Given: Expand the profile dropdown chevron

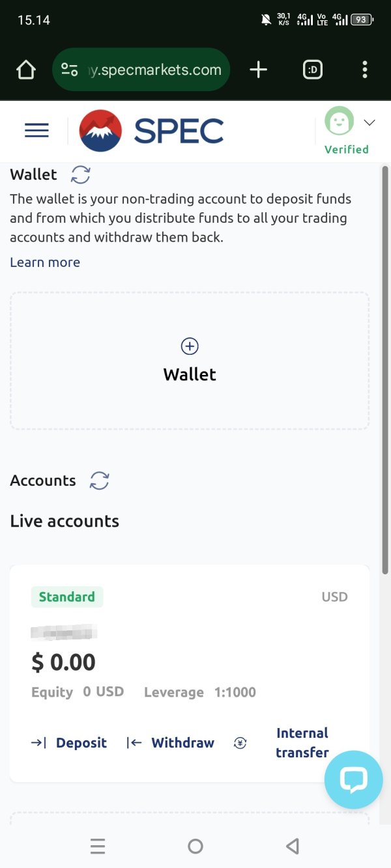Looking at the screenshot, I should point(369,122).
